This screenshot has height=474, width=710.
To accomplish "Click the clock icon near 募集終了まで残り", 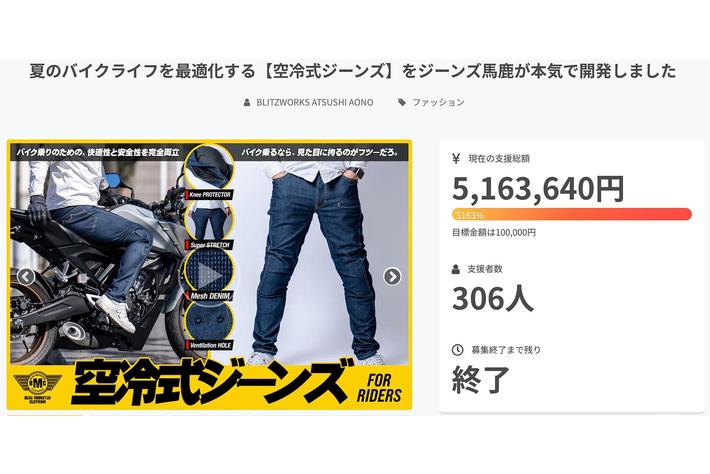I will pos(457,350).
